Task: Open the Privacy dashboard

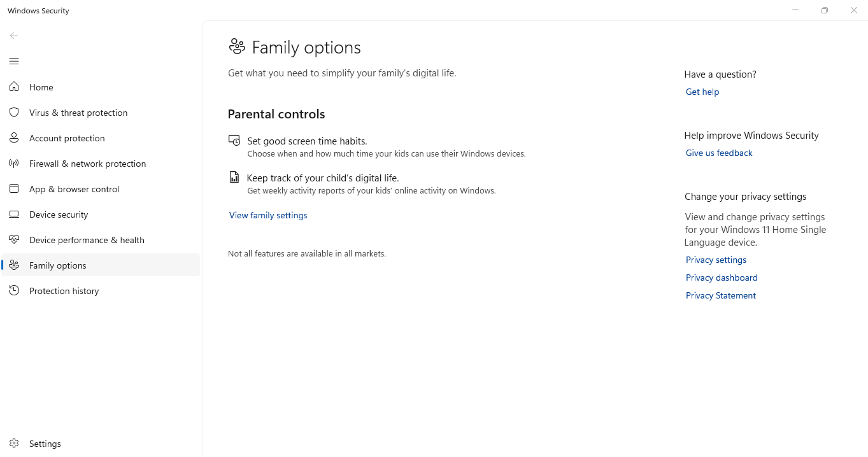Action: 721,278
